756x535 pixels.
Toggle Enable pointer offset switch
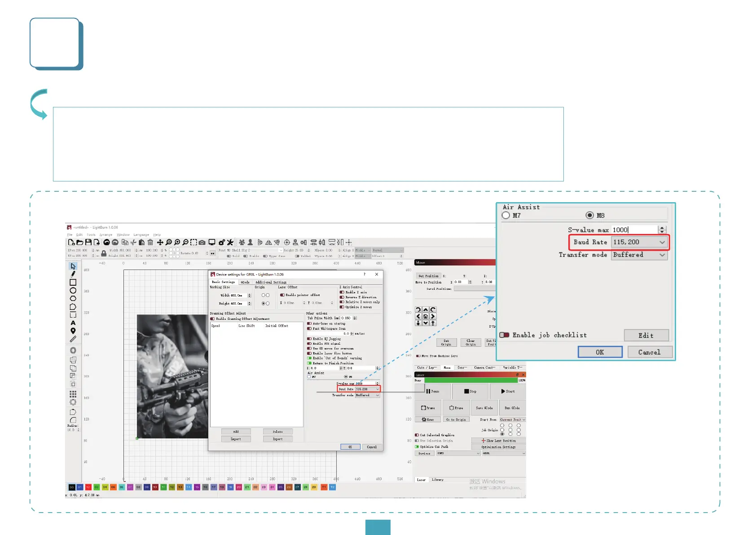[282, 295]
